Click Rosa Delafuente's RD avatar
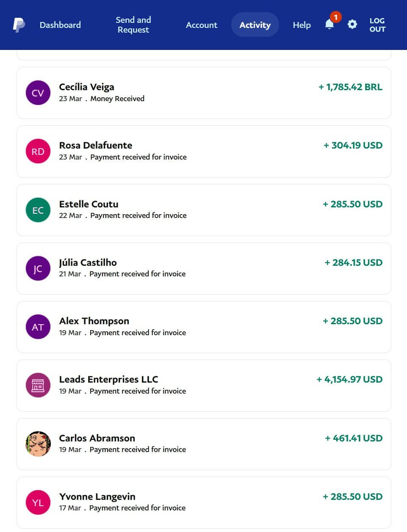The height and width of the screenshot is (532, 407). pos(38,151)
